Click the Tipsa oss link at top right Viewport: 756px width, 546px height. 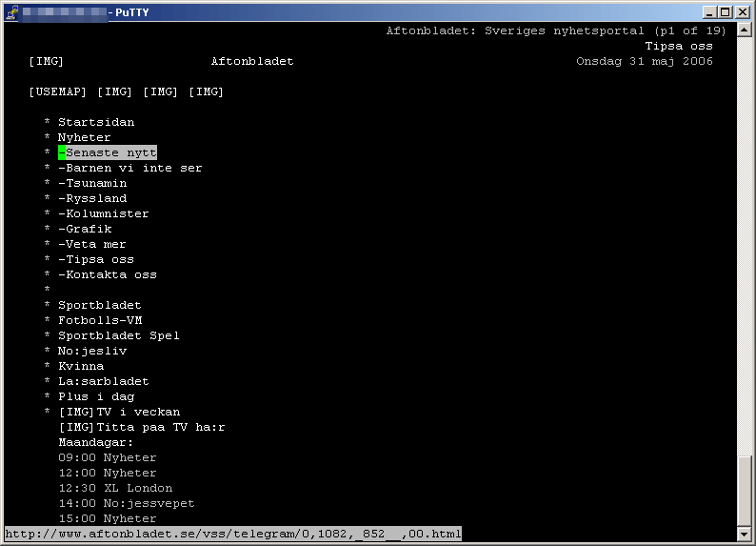coord(679,47)
